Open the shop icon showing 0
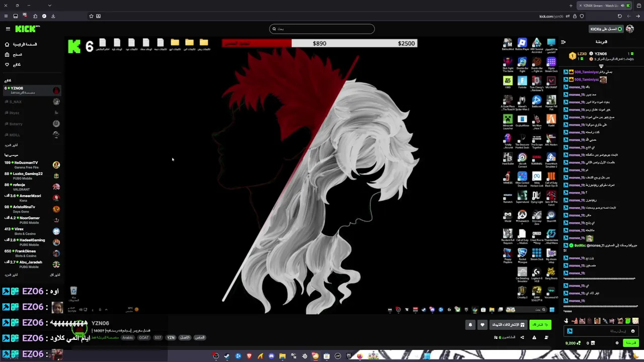 (591, 343)
